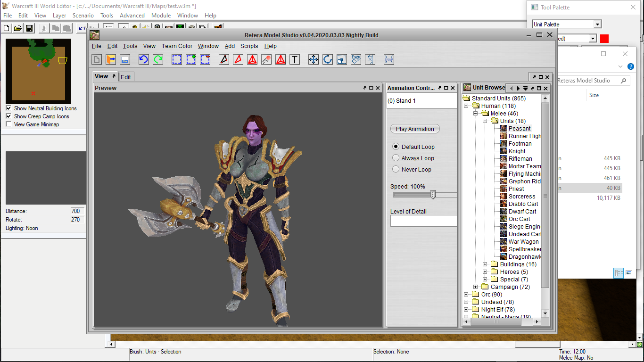644x362 pixels.
Task: Click New map icon in World Editor toolbar
Action: pos(7,28)
